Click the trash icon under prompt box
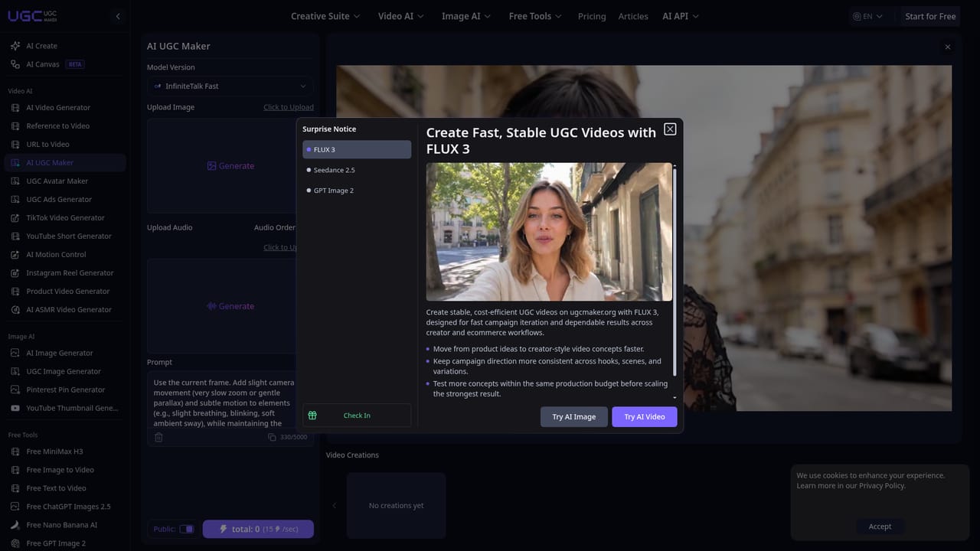This screenshot has width=980, height=551. point(158,437)
